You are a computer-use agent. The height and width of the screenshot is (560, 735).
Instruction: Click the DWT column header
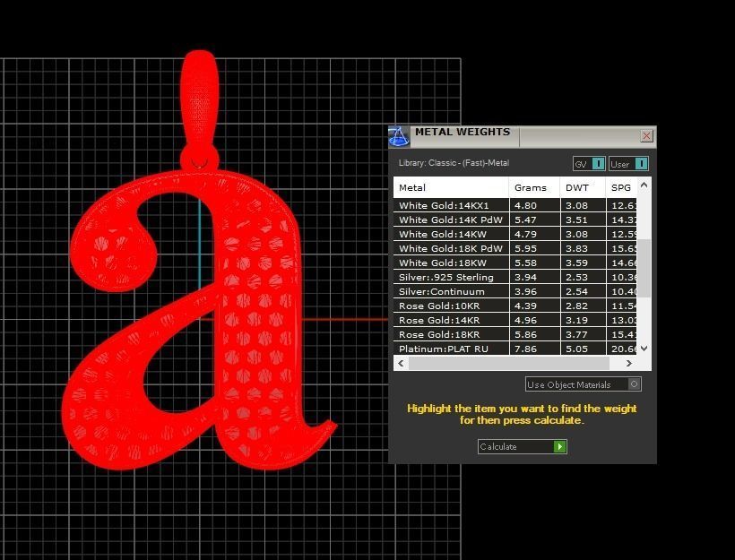(x=583, y=187)
